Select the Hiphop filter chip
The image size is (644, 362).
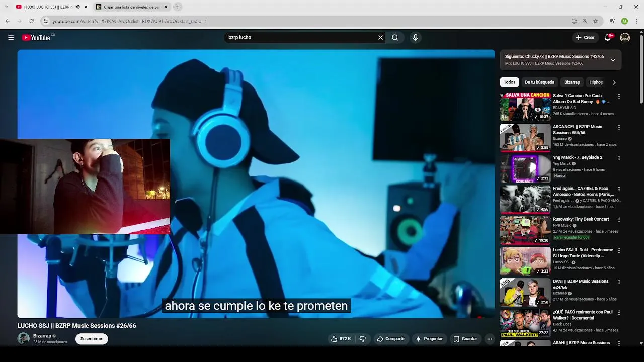point(596,82)
